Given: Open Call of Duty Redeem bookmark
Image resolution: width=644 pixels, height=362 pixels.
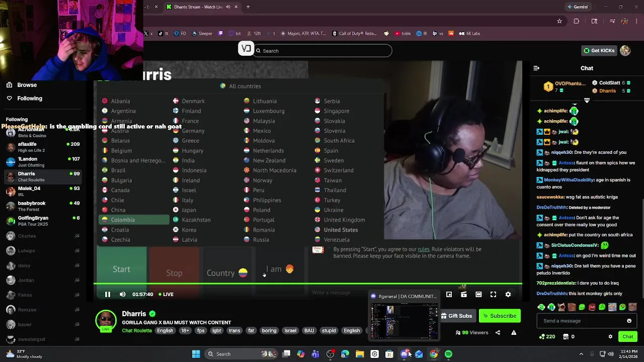Looking at the screenshot, I should [355, 33].
